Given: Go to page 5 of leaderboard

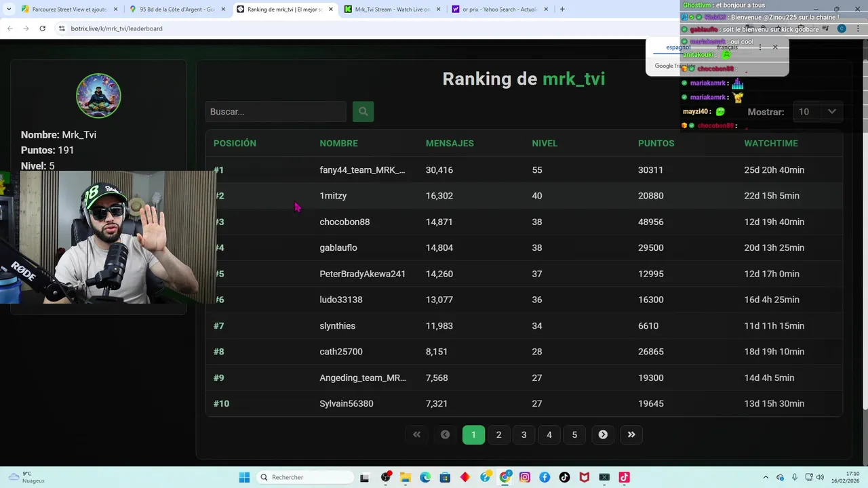Looking at the screenshot, I should 574,434.
